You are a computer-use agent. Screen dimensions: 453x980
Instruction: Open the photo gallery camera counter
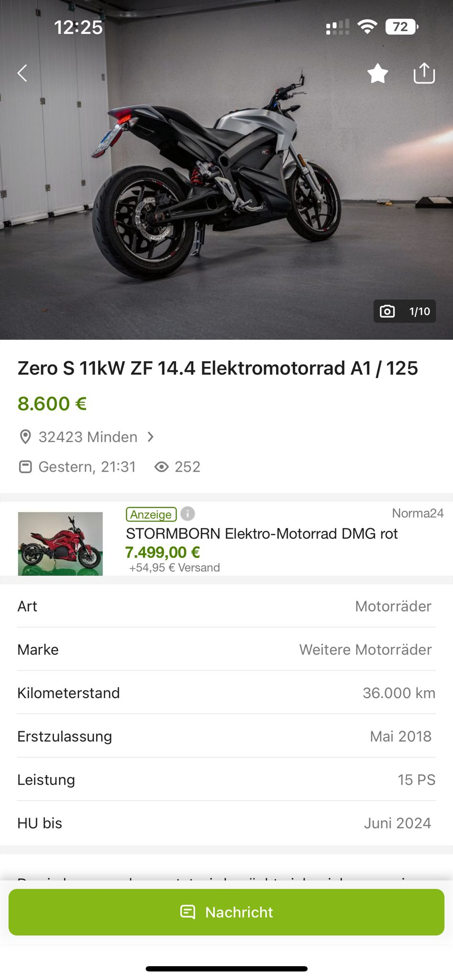[x=404, y=312]
